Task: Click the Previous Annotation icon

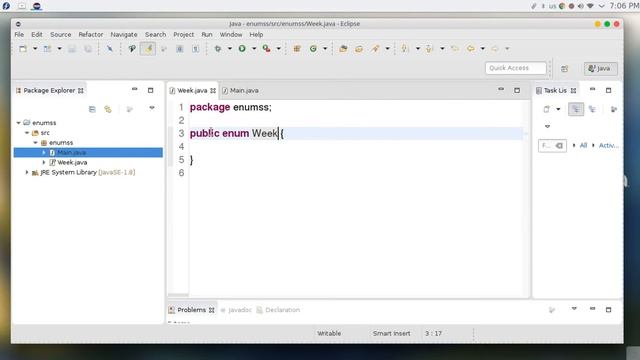Action: (x=429, y=49)
